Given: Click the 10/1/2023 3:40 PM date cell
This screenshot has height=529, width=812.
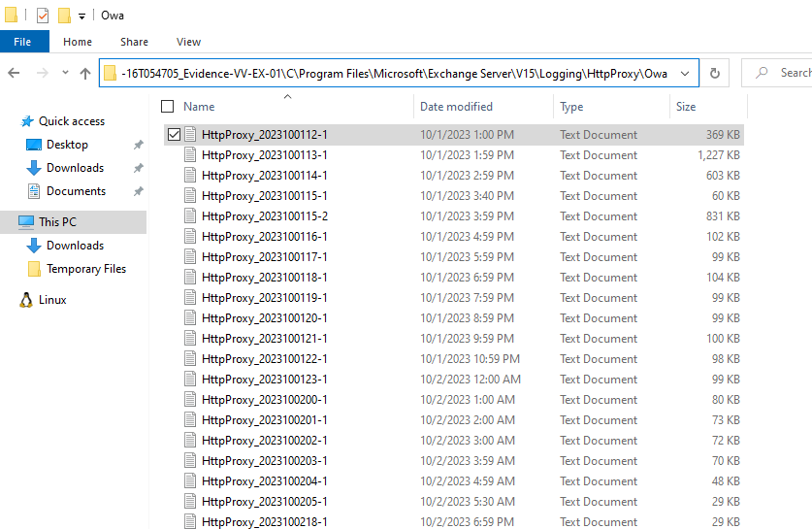Looking at the screenshot, I should [x=467, y=196].
